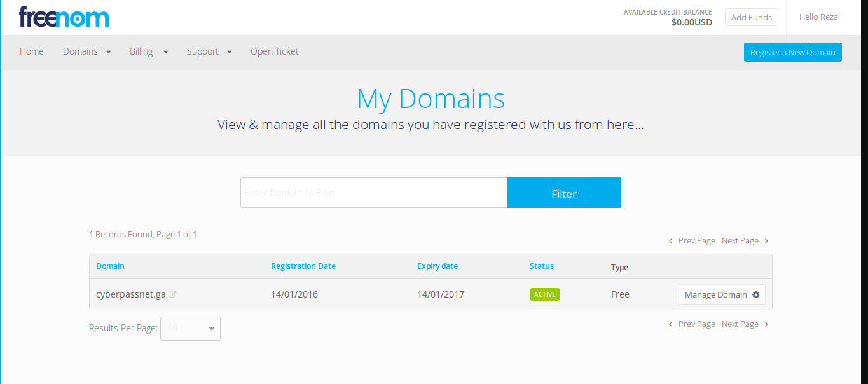Click the Add Funds button
Screen dimensions: 868x384
[x=752, y=17]
